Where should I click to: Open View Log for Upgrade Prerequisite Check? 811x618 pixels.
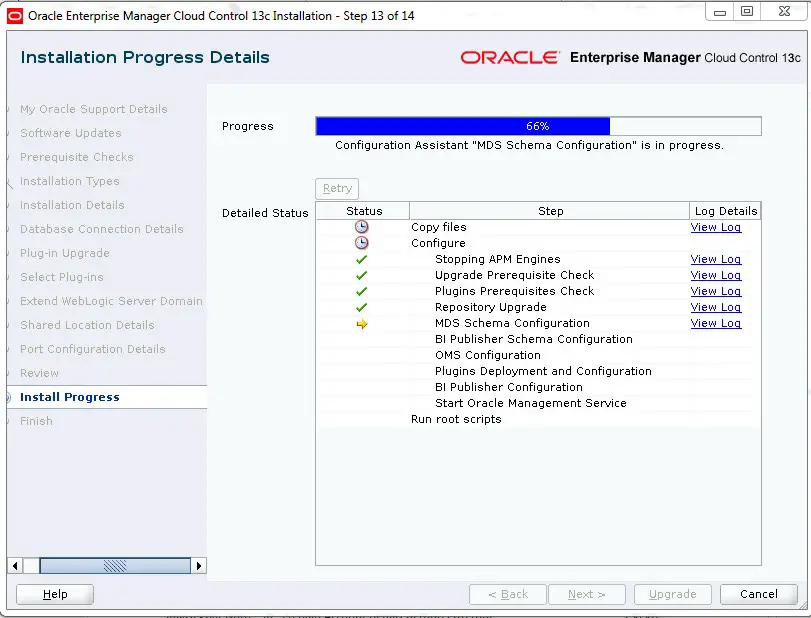(x=716, y=275)
